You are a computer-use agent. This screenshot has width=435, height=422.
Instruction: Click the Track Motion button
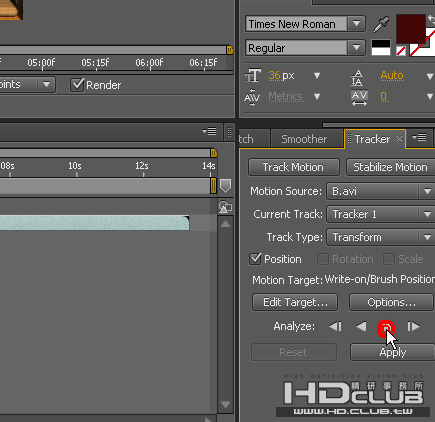point(293,167)
